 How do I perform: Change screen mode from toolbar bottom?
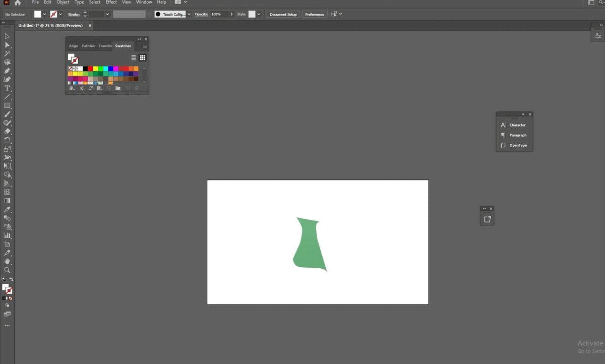coord(7,314)
